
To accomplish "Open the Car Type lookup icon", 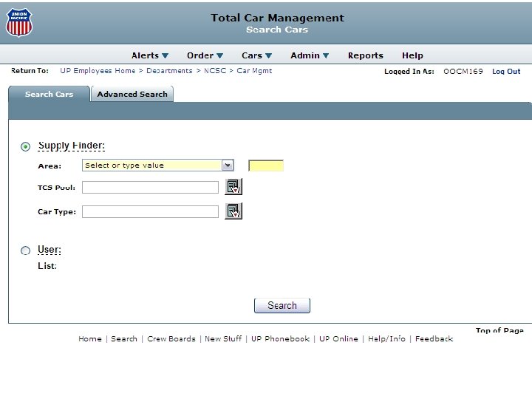I will coord(233,211).
